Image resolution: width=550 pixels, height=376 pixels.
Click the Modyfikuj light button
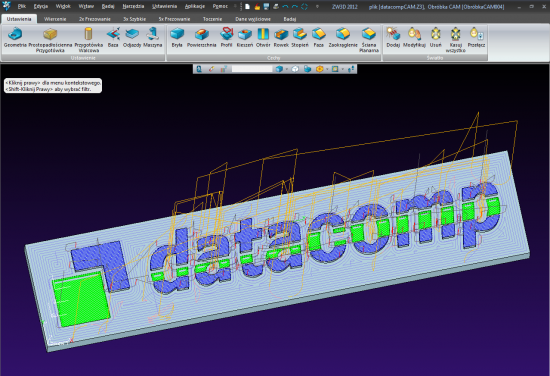pos(414,38)
